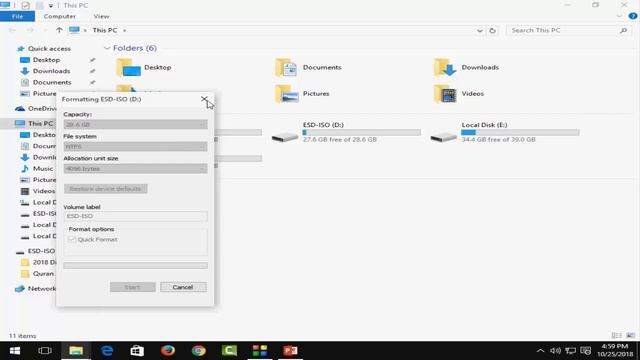
Task: Select OneDrive in the sidebar
Action: click(x=36, y=109)
